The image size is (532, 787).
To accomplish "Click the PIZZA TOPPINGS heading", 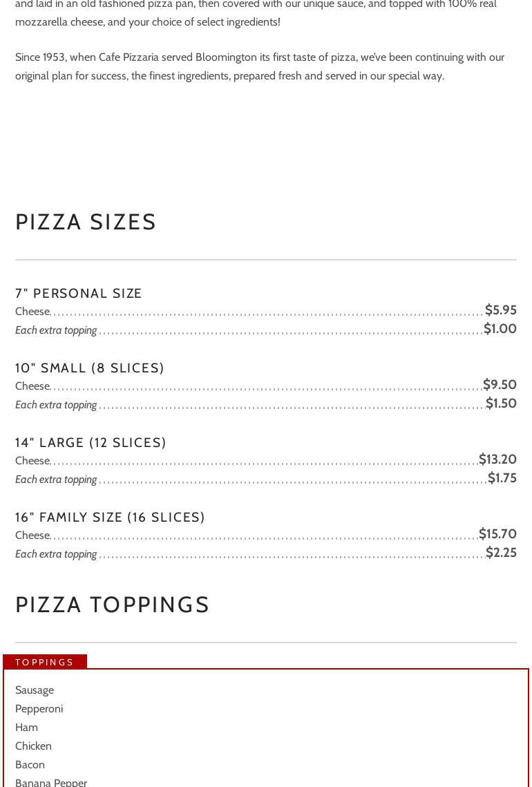I will click(x=113, y=605).
